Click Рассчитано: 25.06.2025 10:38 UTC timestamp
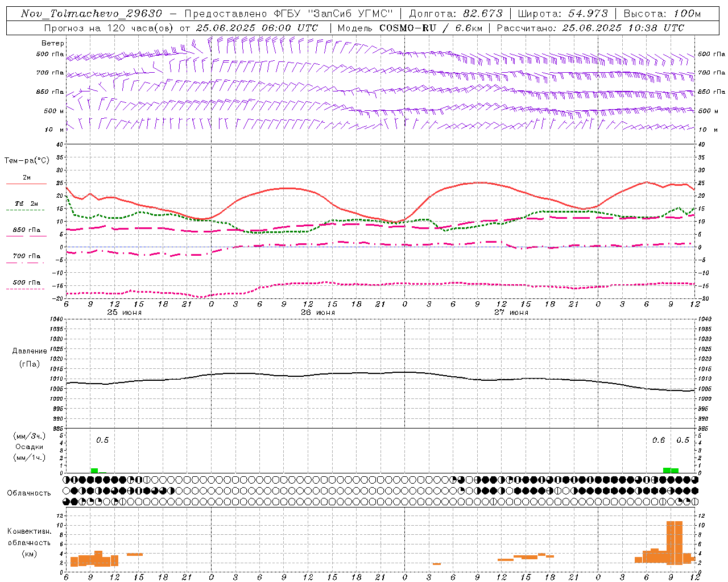 tap(590, 28)
